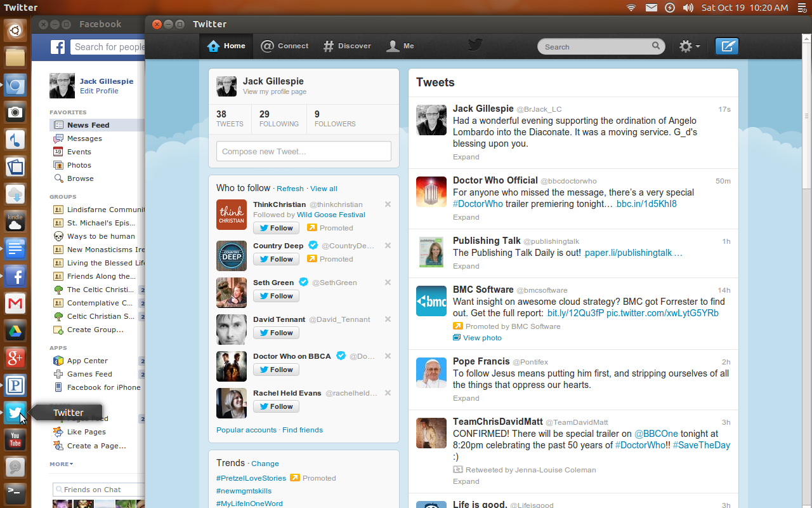Refresh the Who to follow list
The width and height of the screenshot is (812, 508).
290,189
